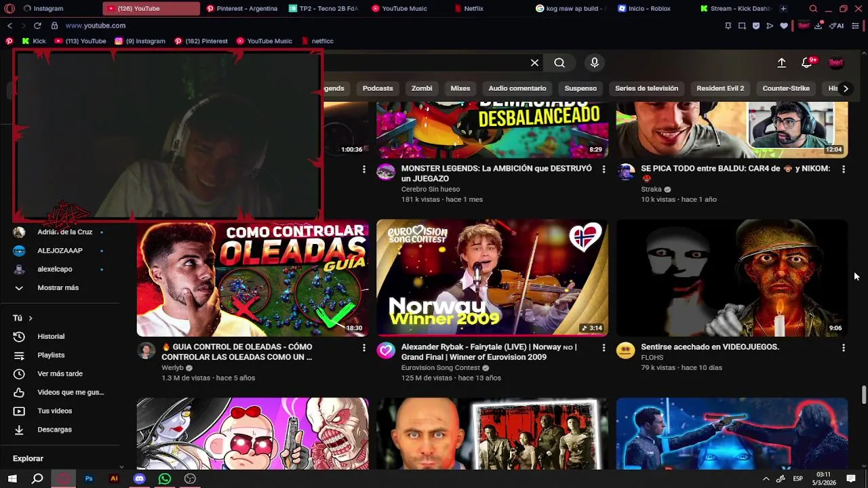Open Eurovision Song Contest channel avatar
Image resolution: width=868 pixels, height=488 pixels.
(386, 350)
